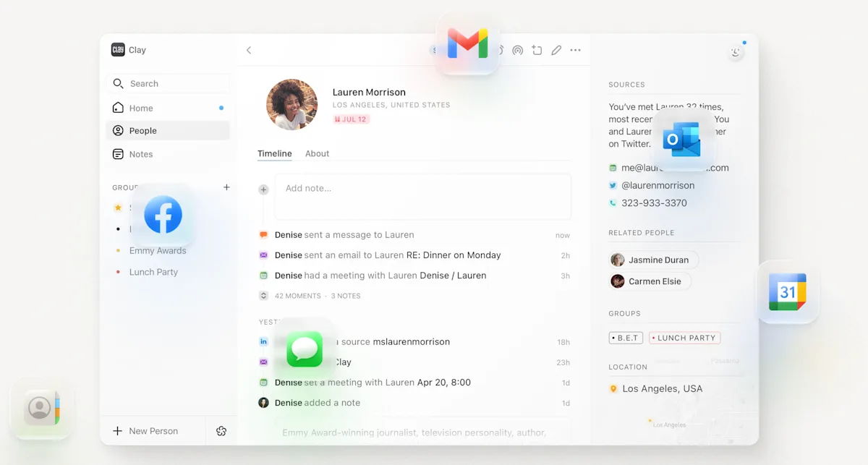This screenshot has height=465, width=868.
Task: Click the People person icon
Action: tap(118, 131)
